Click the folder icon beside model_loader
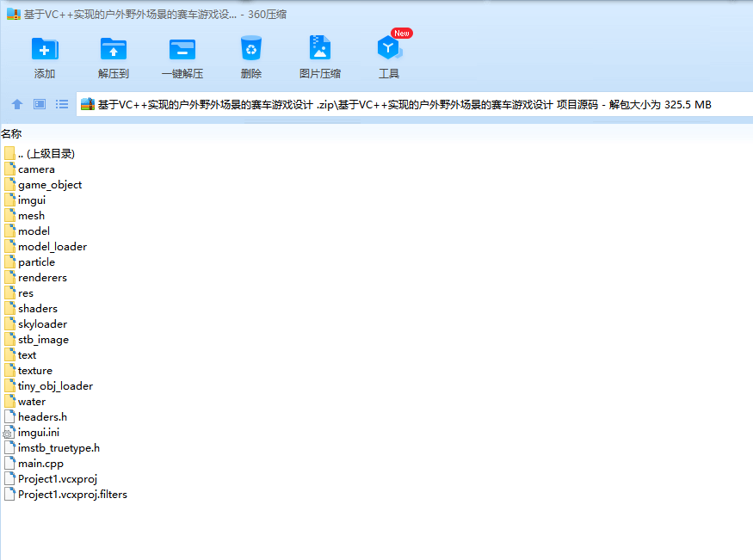 pos(10,246)
